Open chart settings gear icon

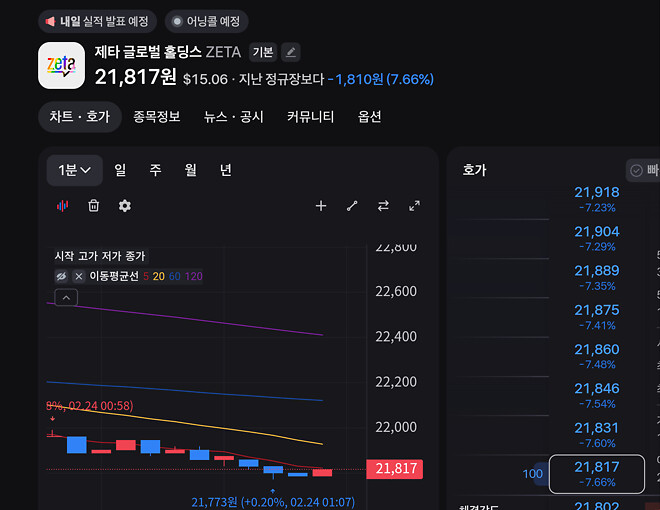click(x=125, y=206)
